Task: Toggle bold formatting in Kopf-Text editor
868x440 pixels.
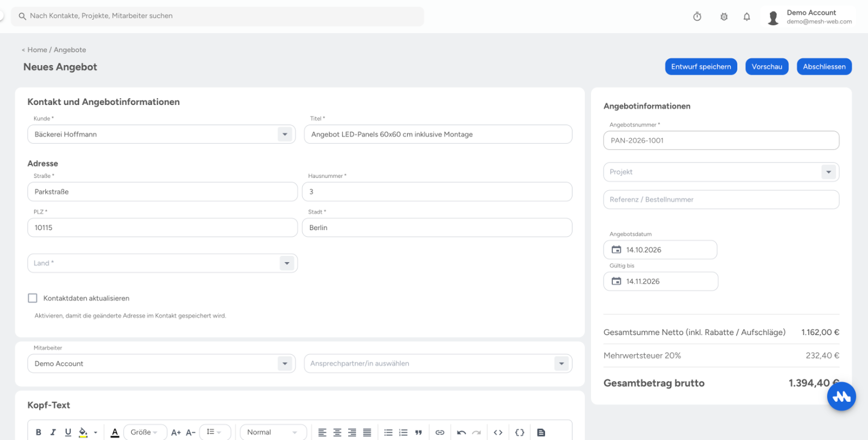Action: (x=38, y=432)
